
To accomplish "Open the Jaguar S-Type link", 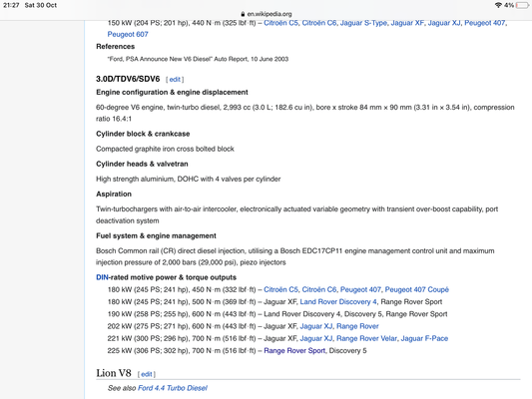I will (363, 23).
